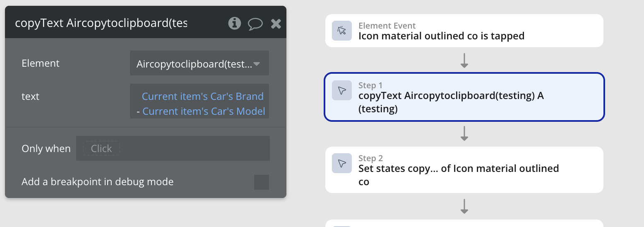Screen dimensions: 644x227
Task: Click the Element Event tap icon
Action: 342,31
